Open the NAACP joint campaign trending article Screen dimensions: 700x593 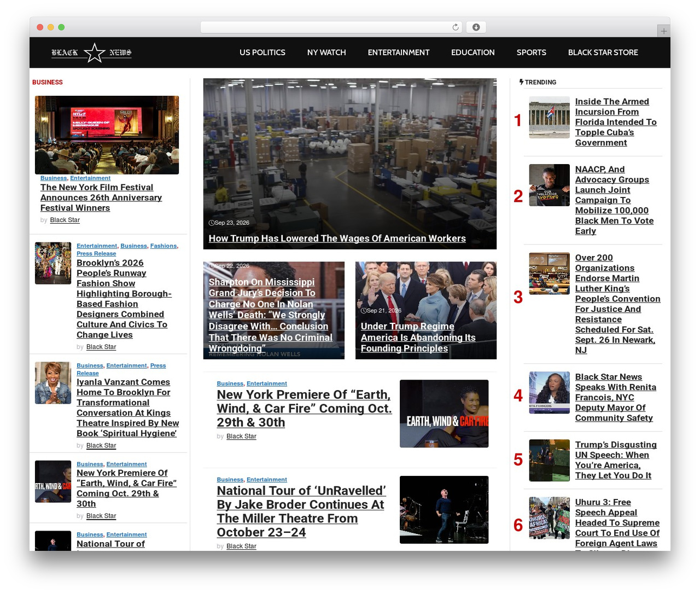pos(615,200)
